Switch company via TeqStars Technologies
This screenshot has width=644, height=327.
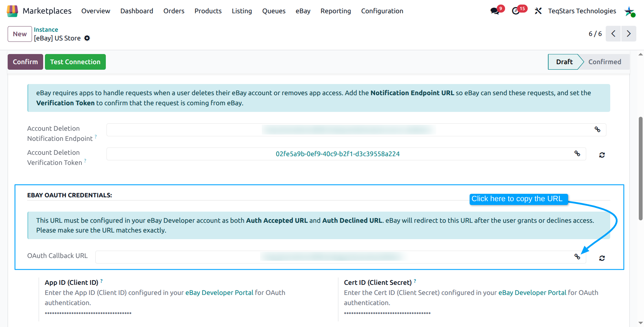(x=582, y=11)
